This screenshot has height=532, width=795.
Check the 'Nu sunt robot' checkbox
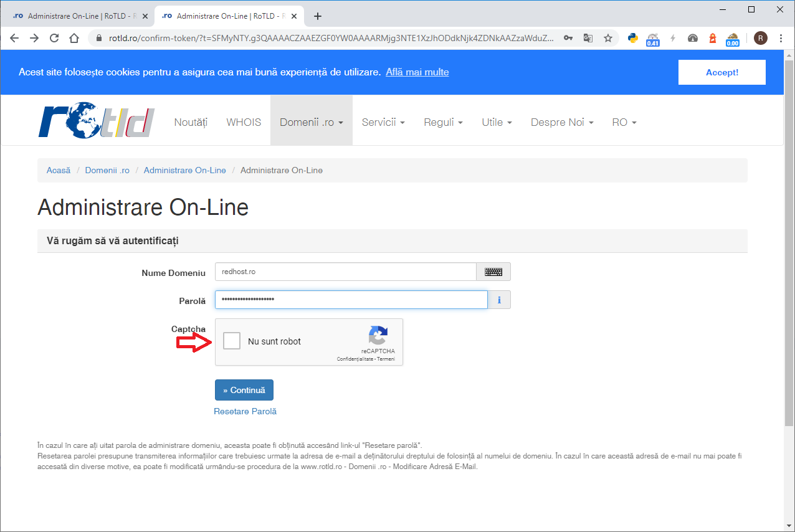(232, 341)
